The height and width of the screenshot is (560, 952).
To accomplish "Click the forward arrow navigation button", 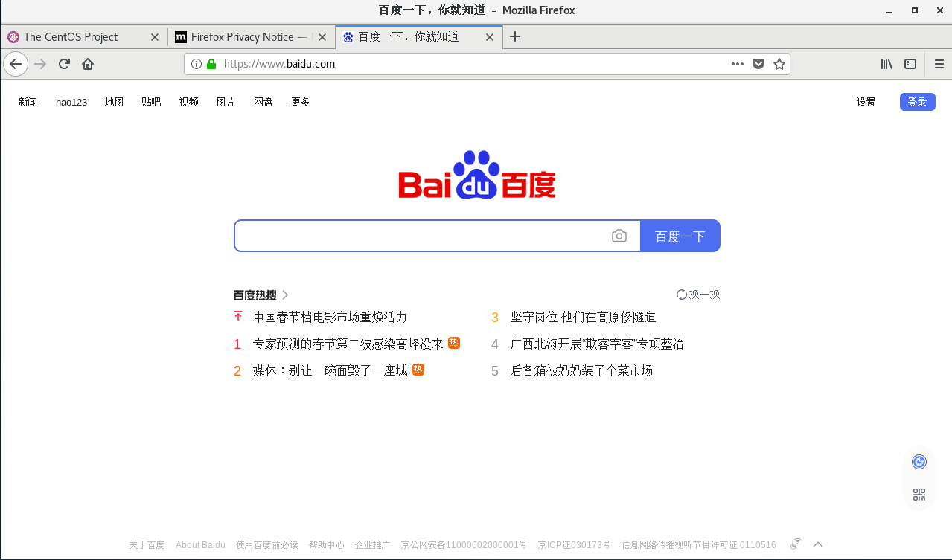I will click(40, 64).
